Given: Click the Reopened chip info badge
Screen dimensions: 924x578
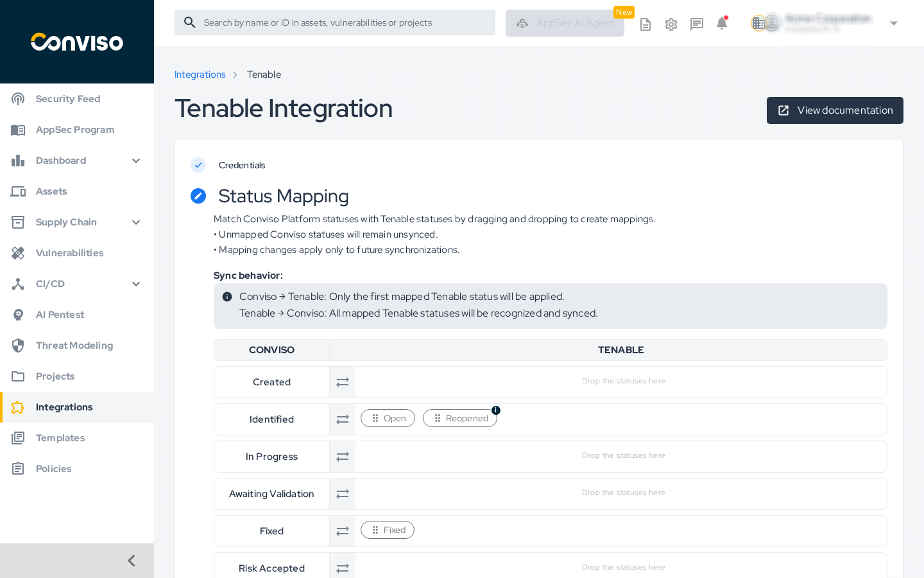Looking at the screenshot, I should point(496,410).
